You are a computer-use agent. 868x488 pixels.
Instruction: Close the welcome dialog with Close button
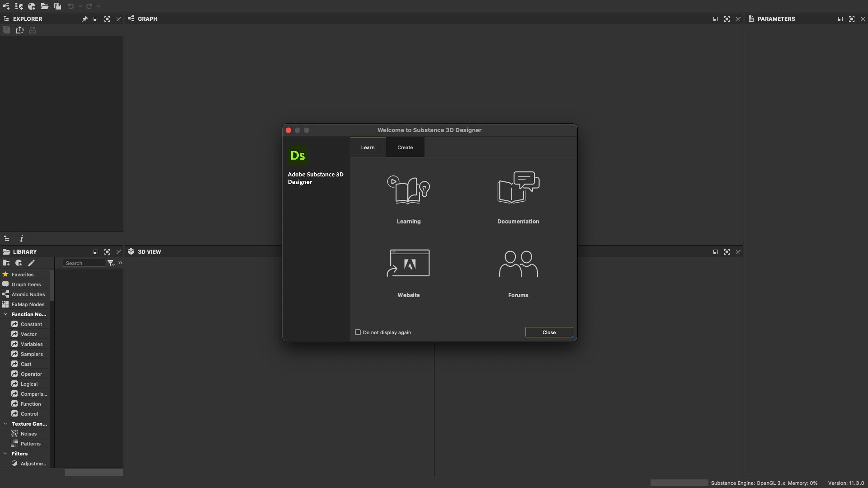coord(549,332)
